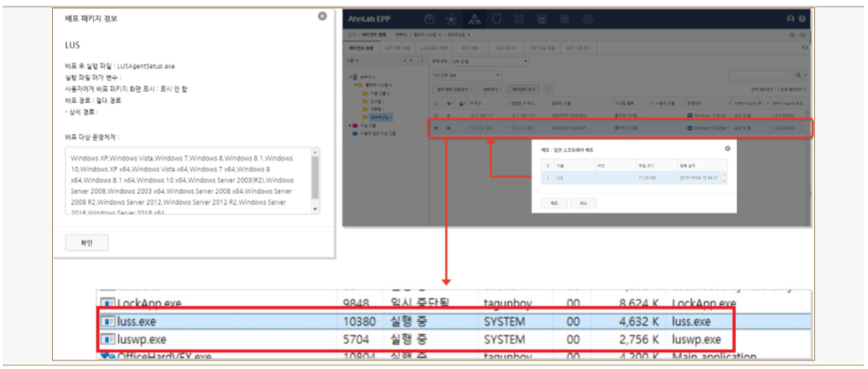The height and width of the screenshot is (369, 868).
Task: Toggle the select-all checkbox in agent table header
Action: pyautogui.click(x=436, y=104)
